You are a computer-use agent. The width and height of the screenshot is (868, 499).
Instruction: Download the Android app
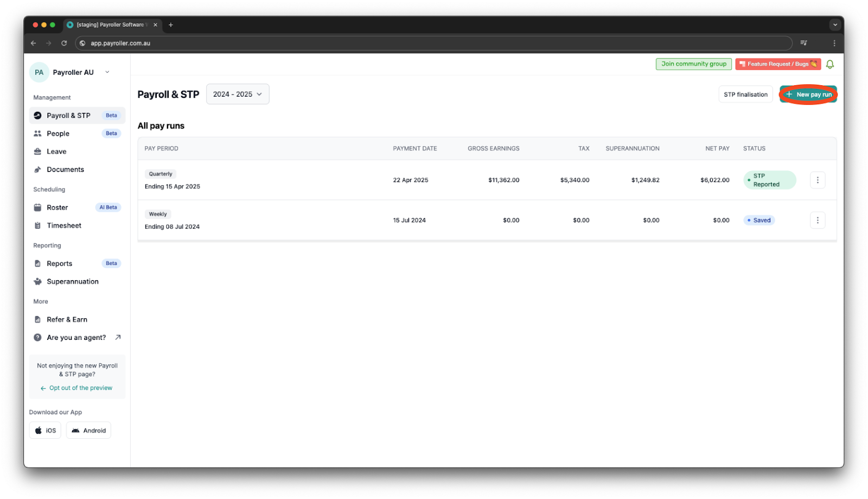(88, 431)
